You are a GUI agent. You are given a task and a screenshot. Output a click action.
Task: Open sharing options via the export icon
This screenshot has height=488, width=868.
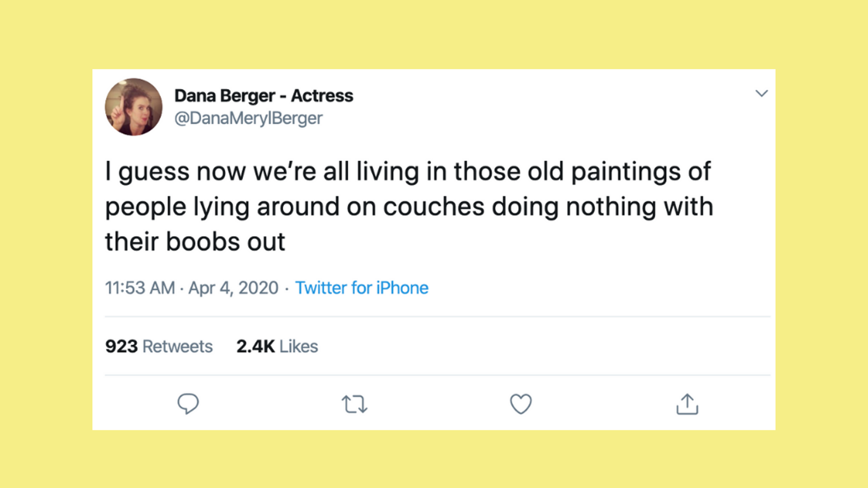tap(687, 403)
